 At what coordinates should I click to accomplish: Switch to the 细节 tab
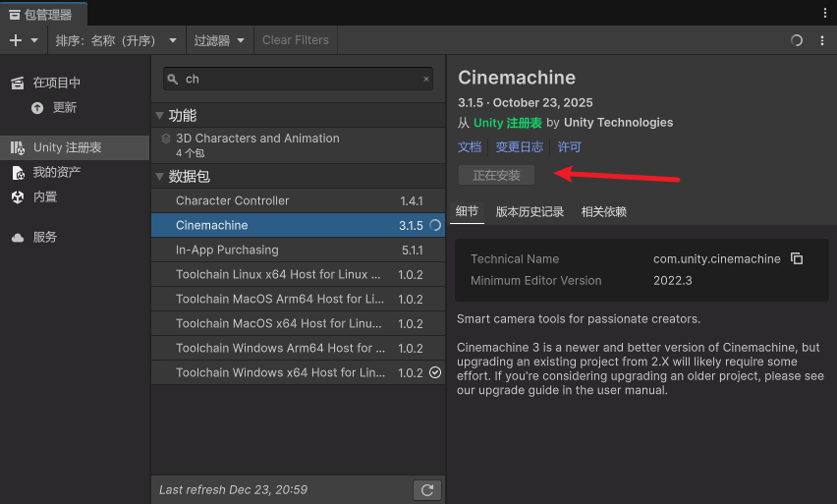(x=467, y=211)
